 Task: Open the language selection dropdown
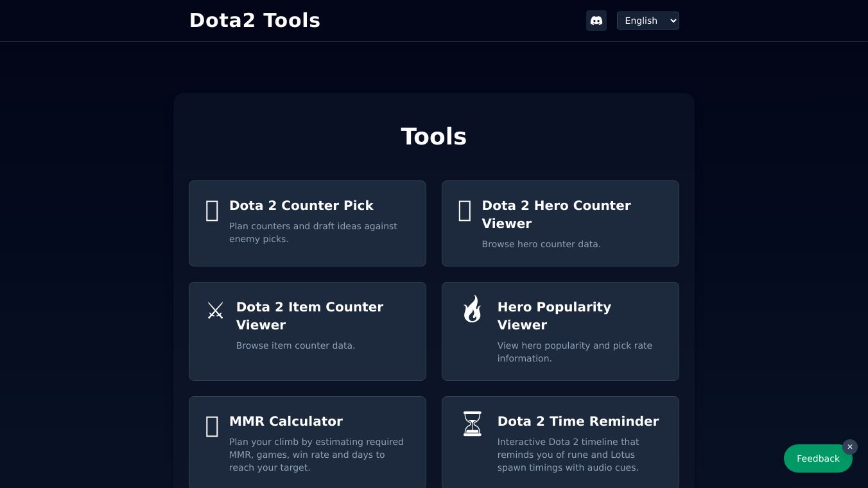(x=648, y=21)
